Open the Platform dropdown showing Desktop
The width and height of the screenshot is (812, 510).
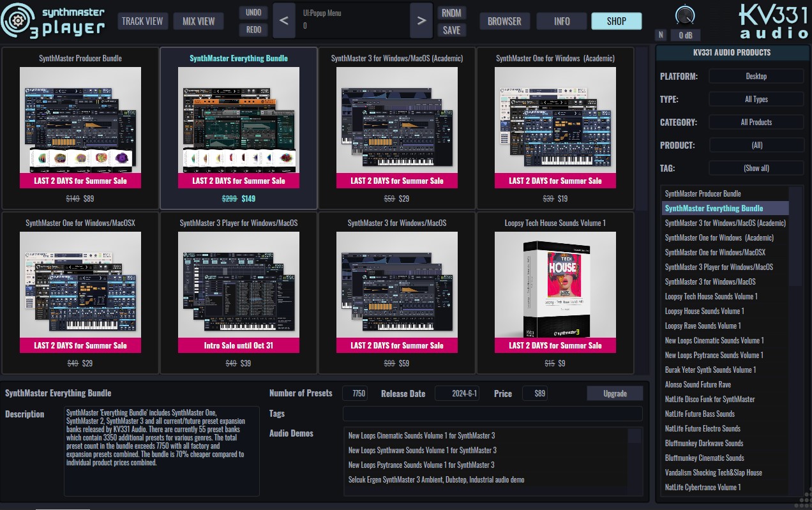(756, 77)
